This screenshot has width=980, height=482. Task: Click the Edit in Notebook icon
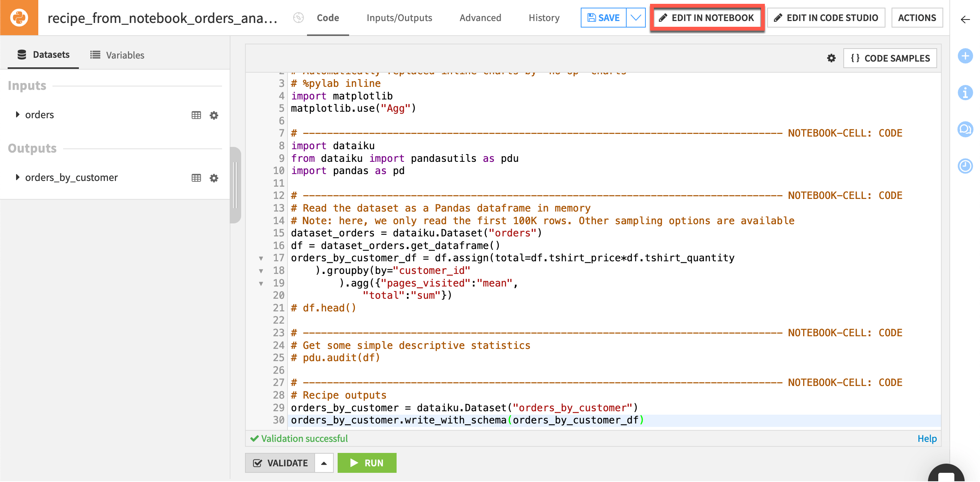(706, 18)
